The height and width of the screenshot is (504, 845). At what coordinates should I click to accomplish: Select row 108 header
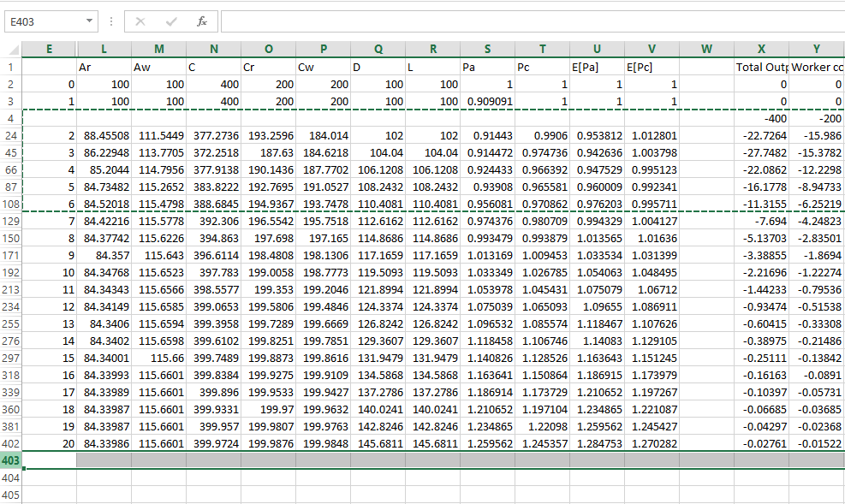11,204
